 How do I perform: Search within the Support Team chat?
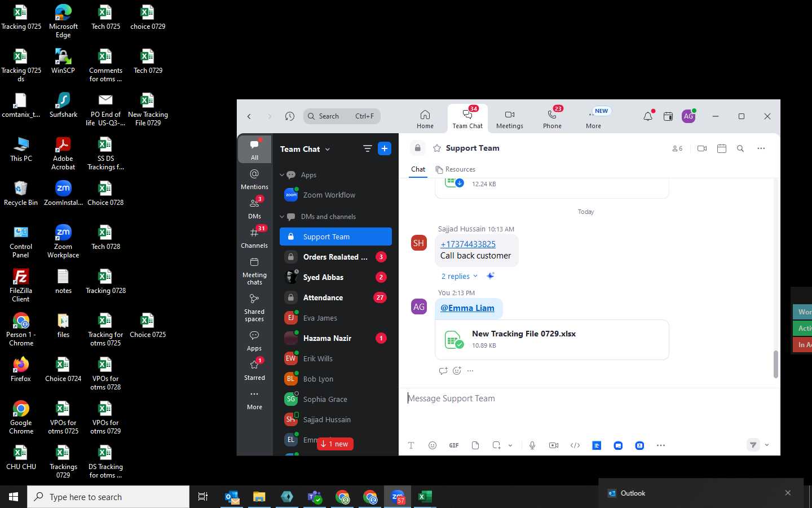740,148
